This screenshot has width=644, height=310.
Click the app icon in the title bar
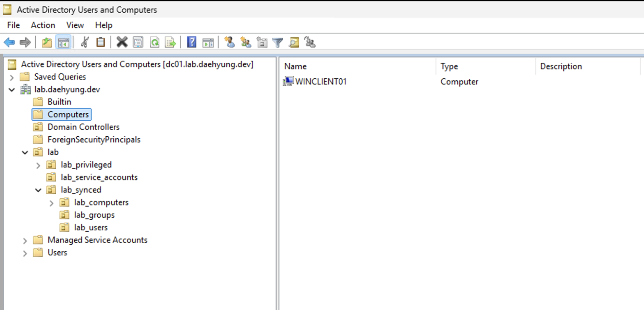(x=7, y=10)
